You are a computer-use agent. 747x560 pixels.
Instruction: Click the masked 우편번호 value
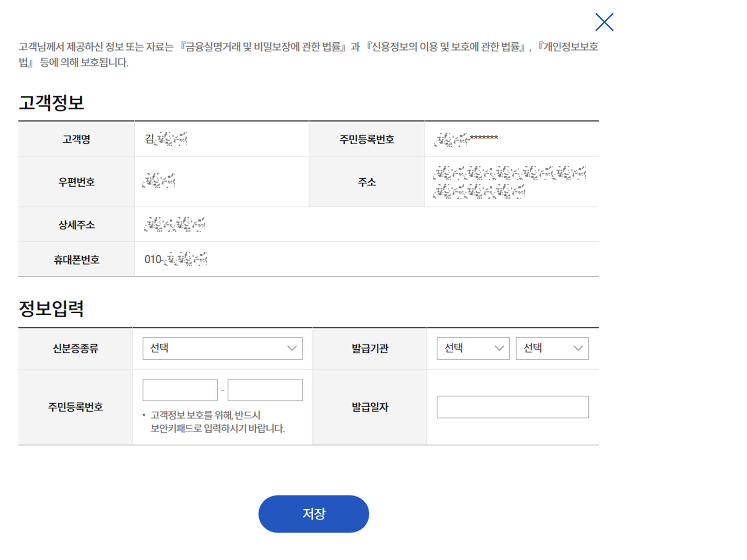click(x=158, y=181)
